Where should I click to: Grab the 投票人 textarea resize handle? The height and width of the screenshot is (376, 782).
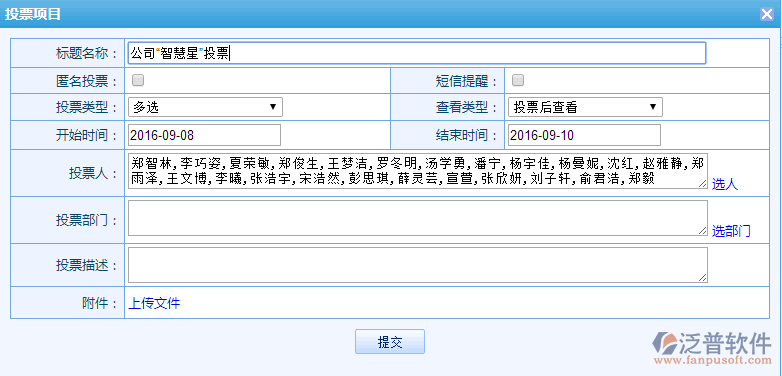(x=703, y=184)
